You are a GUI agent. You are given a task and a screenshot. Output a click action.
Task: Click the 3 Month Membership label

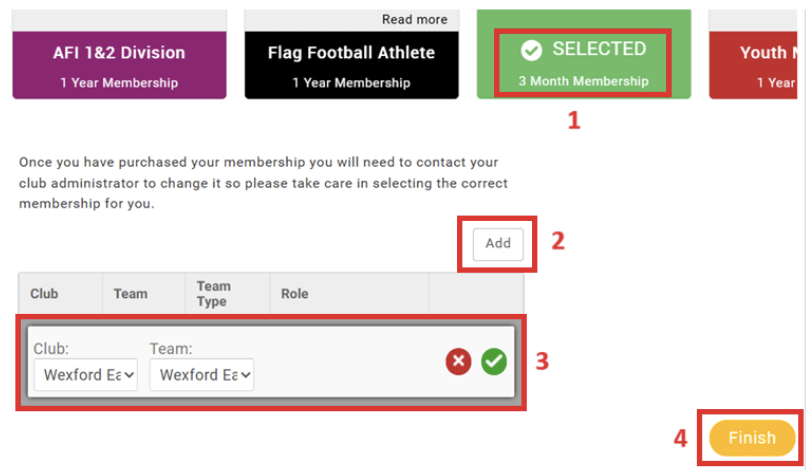pos(583,81)
